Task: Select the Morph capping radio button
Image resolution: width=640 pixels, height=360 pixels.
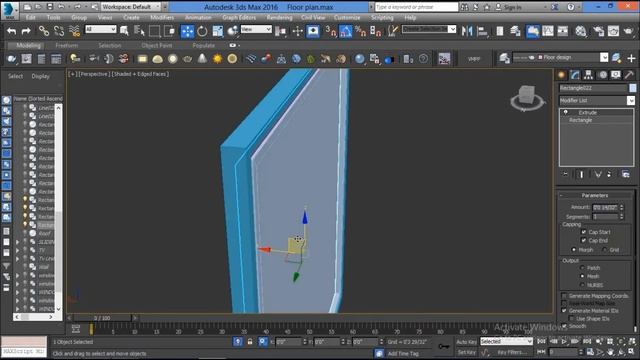Action: click(574, 249)
